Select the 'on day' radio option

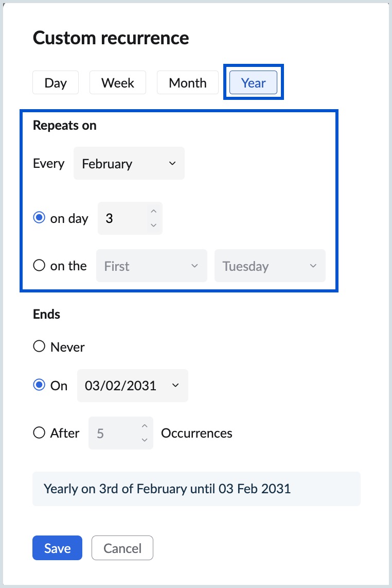click(x=39, y=218)
